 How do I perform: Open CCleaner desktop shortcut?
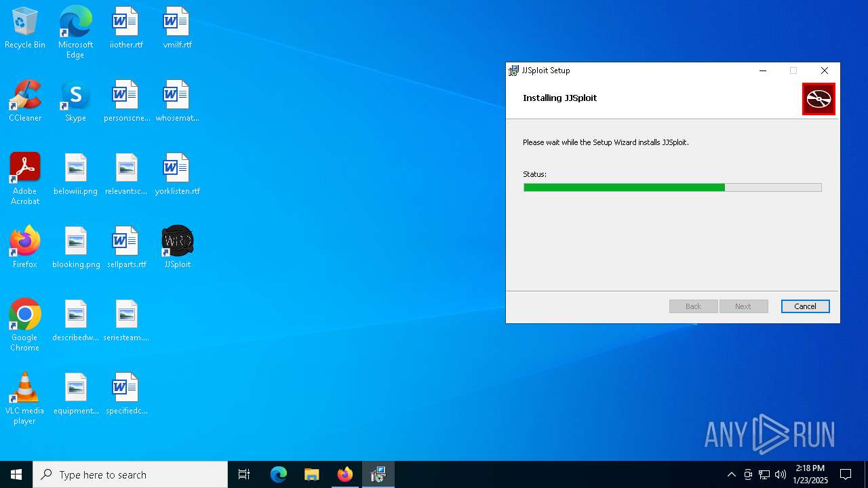pos(25,101)
